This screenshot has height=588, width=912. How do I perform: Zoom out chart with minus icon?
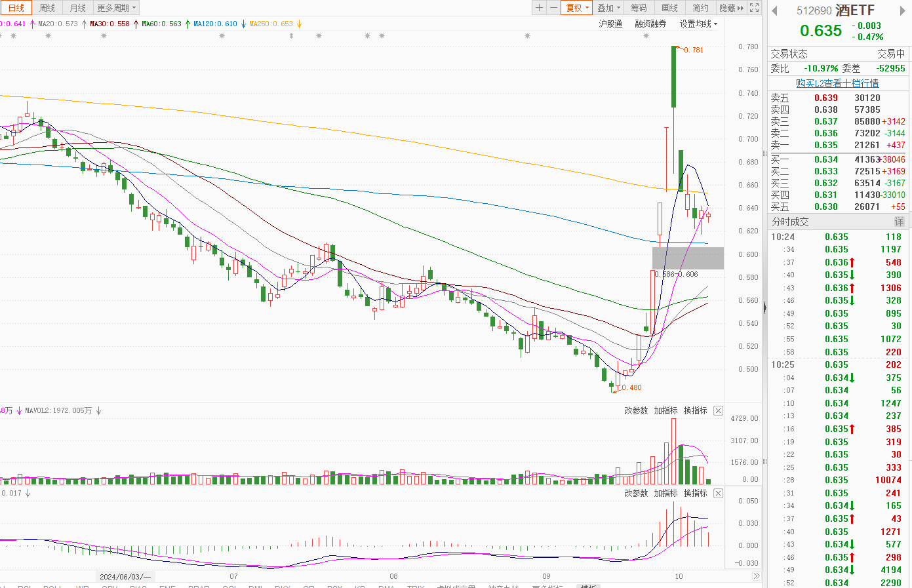pos(553,8)
